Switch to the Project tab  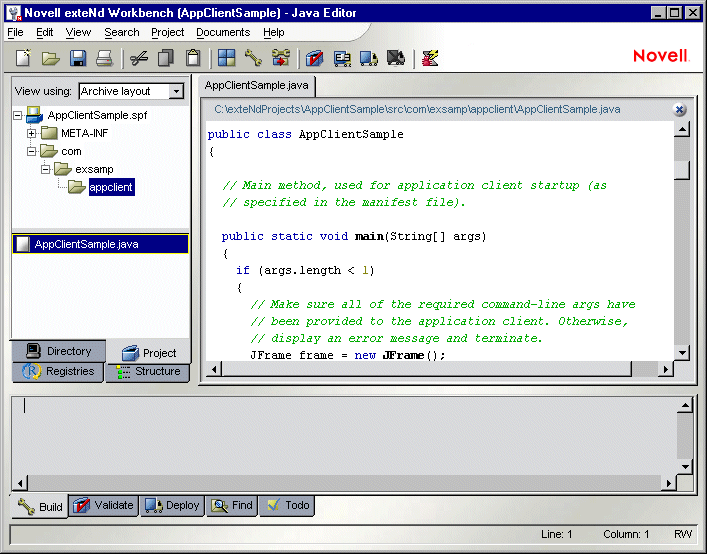tap(149, 353)
